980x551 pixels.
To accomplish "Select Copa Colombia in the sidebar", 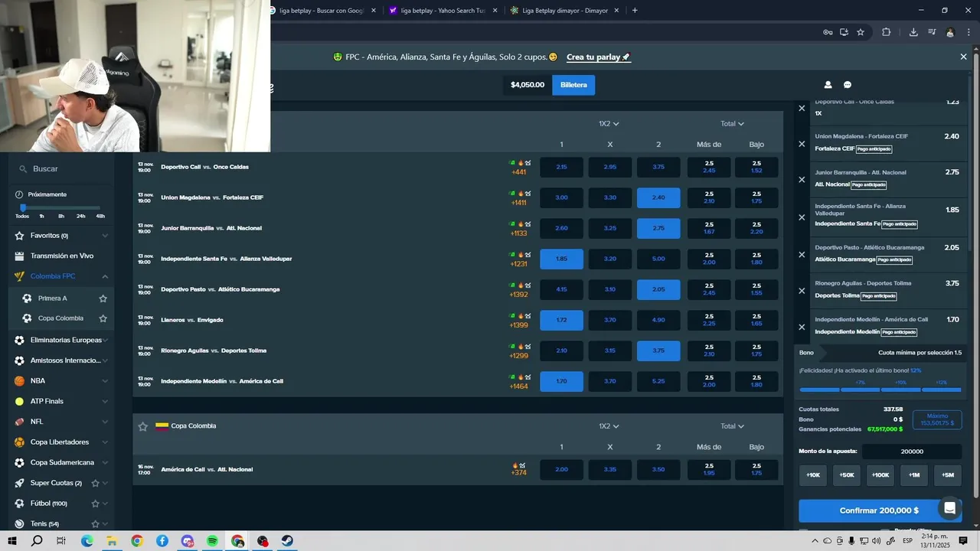I will (x=60, y=318).
